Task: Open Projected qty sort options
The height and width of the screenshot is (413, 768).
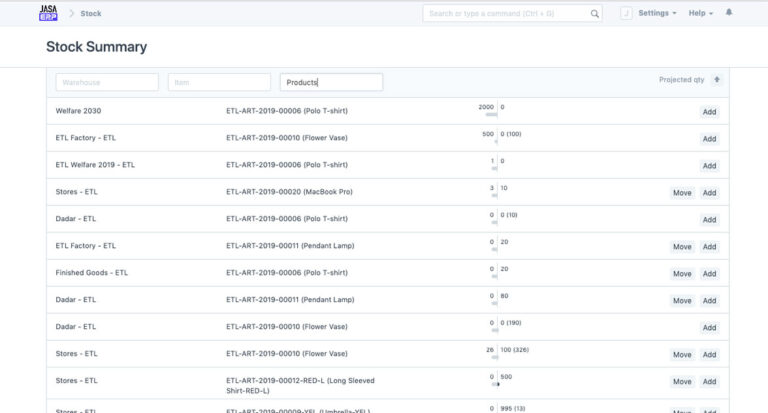Action: [681, 80]
